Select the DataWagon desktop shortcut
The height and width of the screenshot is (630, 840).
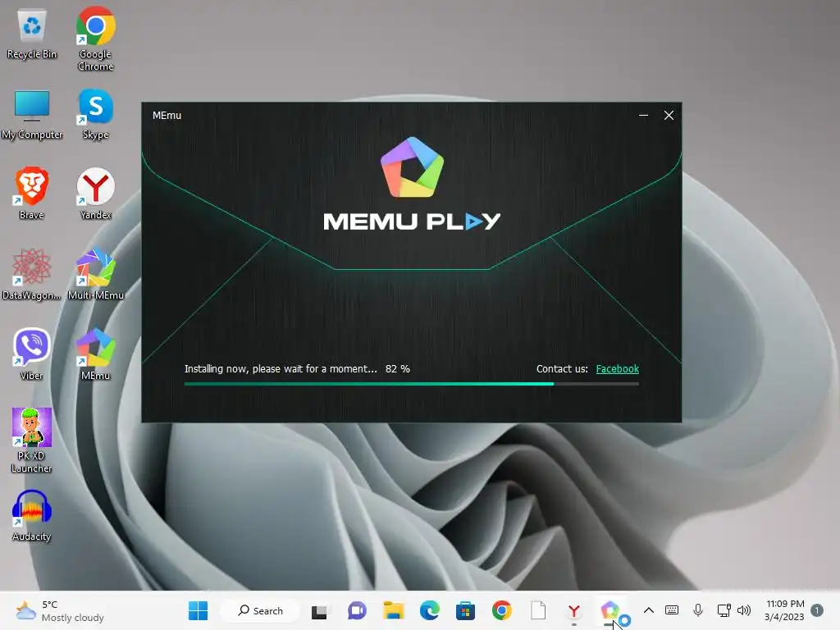pyautogui.click(x=32, y=274)
